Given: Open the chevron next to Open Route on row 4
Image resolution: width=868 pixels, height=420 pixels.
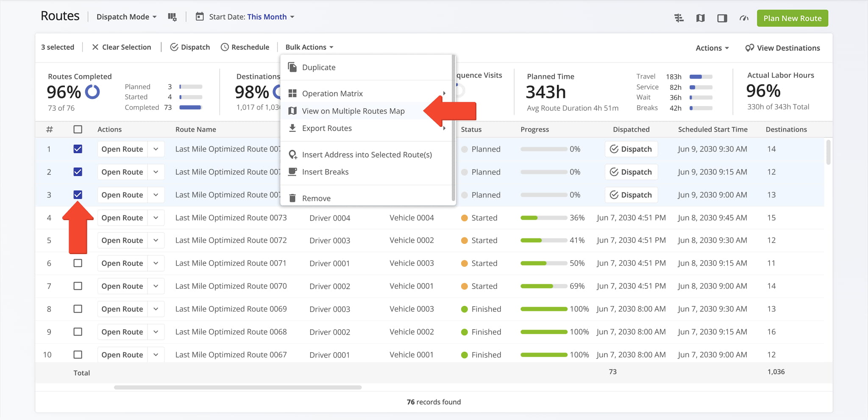Looking at the screenshot, I should [156, 218].
